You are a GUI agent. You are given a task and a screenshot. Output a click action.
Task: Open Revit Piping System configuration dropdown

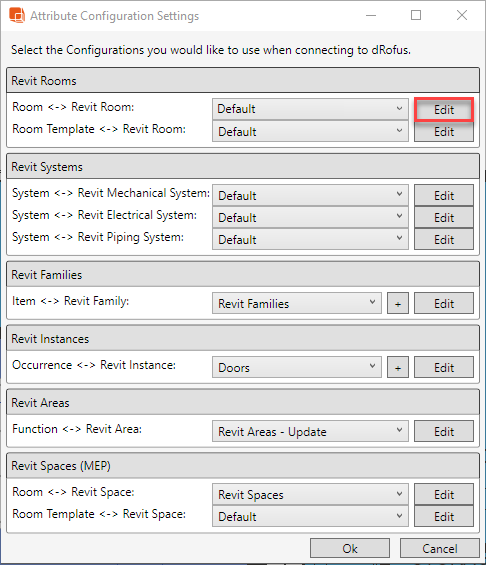310,239
